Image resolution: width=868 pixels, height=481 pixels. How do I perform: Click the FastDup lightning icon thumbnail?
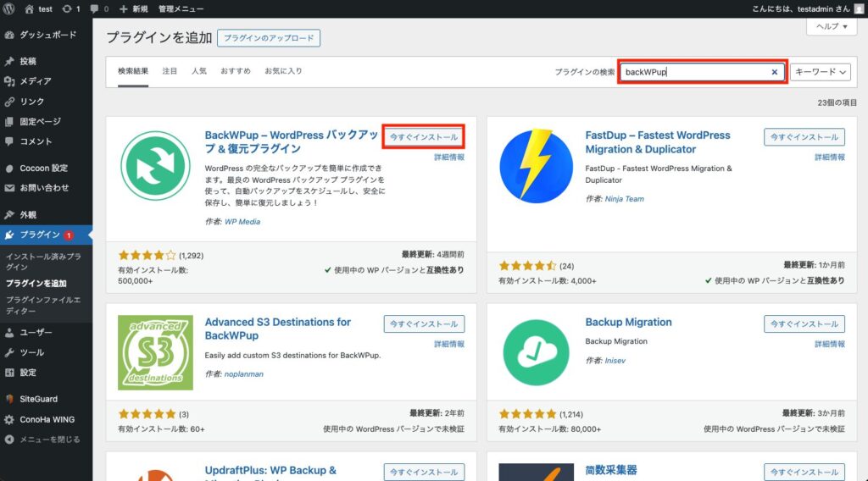536,165
